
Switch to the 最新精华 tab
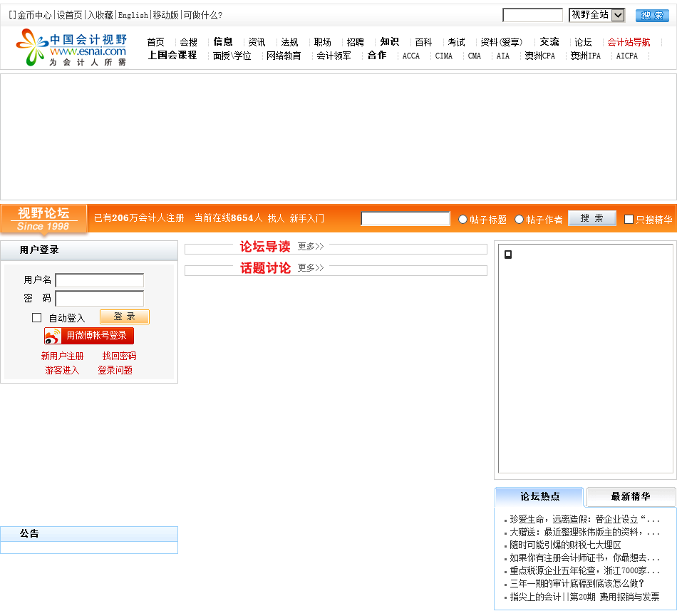tap(631, 496)
